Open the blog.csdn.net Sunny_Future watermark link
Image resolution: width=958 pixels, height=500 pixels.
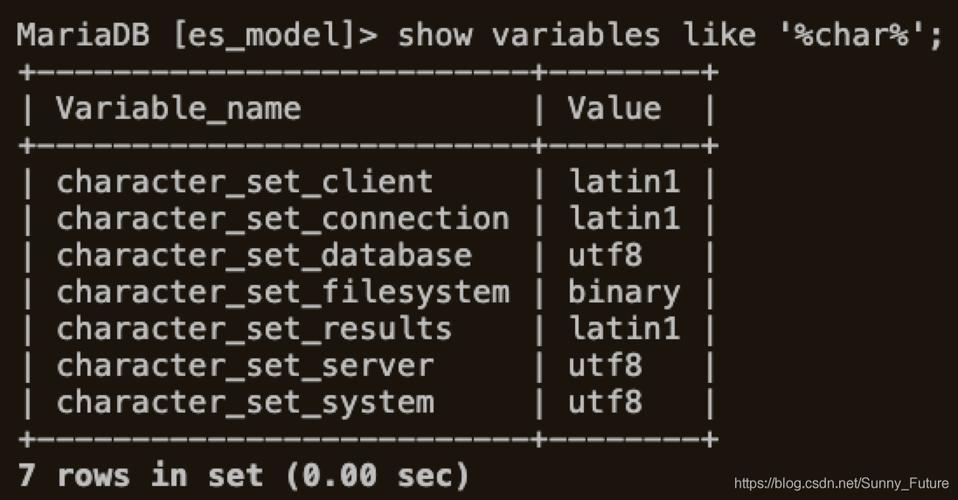tap(841, 483)
